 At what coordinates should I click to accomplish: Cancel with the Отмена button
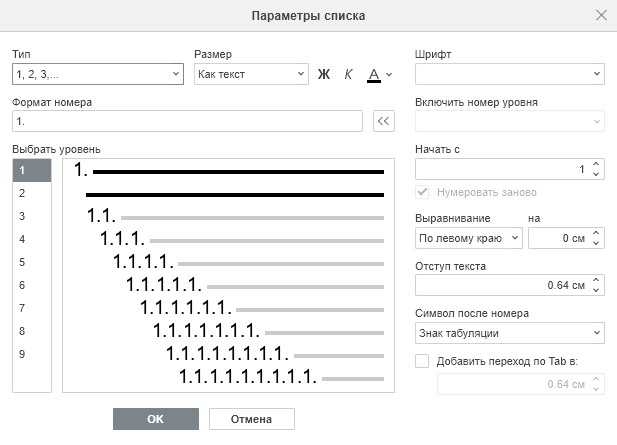[x=252, y=419]
